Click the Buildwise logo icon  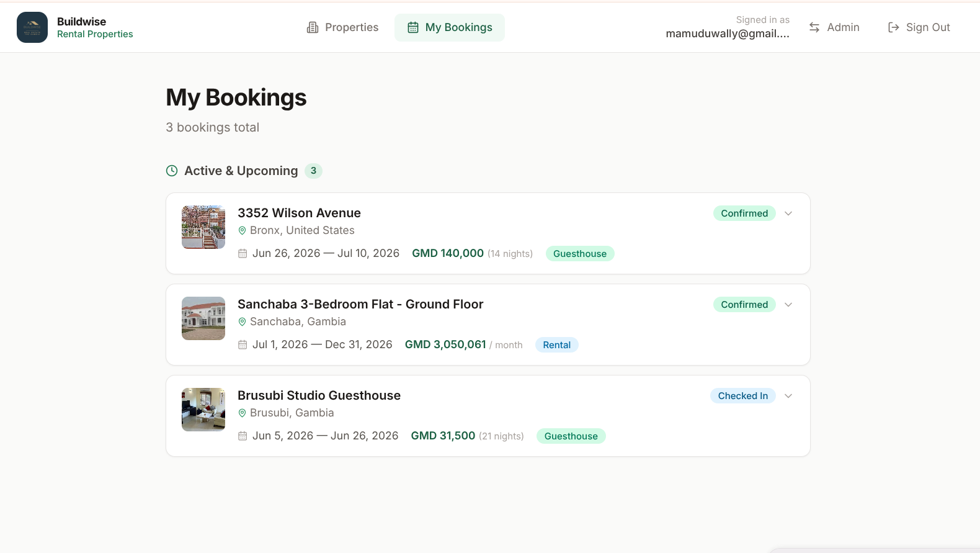[x=32, y=27]
